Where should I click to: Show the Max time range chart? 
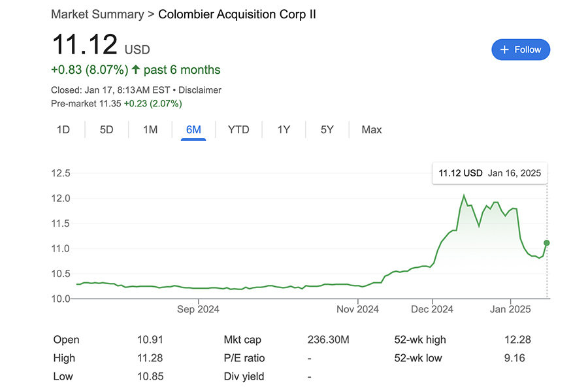371,129
